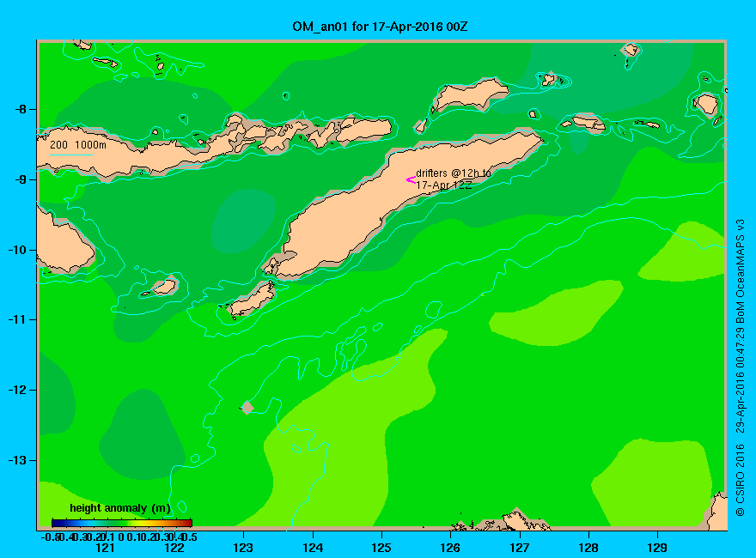756x558 pixels.
Task: Click the height anomaly color bar
Action: tap(122, 523)
